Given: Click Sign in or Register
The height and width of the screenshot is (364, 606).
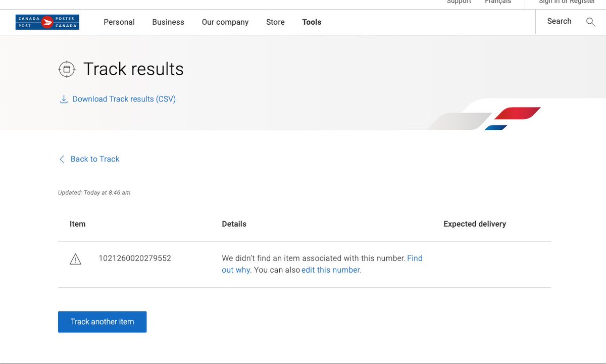Looking at the screenshot, I should [567, 2].
